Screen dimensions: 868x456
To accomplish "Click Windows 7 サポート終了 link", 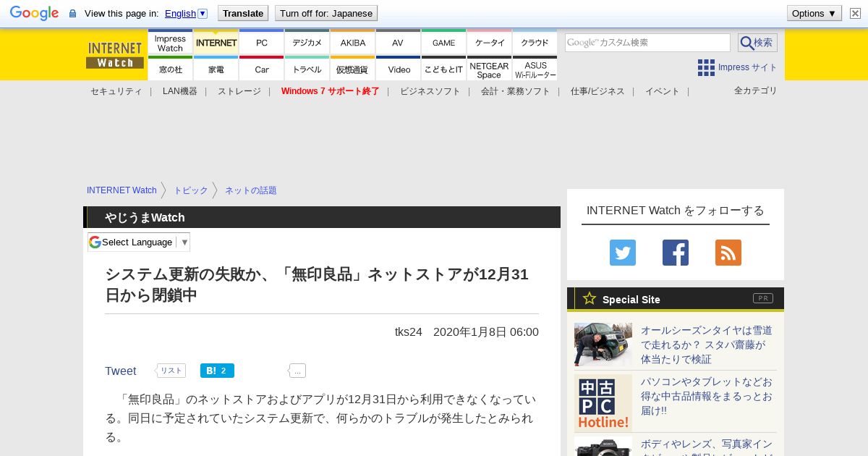I will pyautogui.click(x=331, y=91).
